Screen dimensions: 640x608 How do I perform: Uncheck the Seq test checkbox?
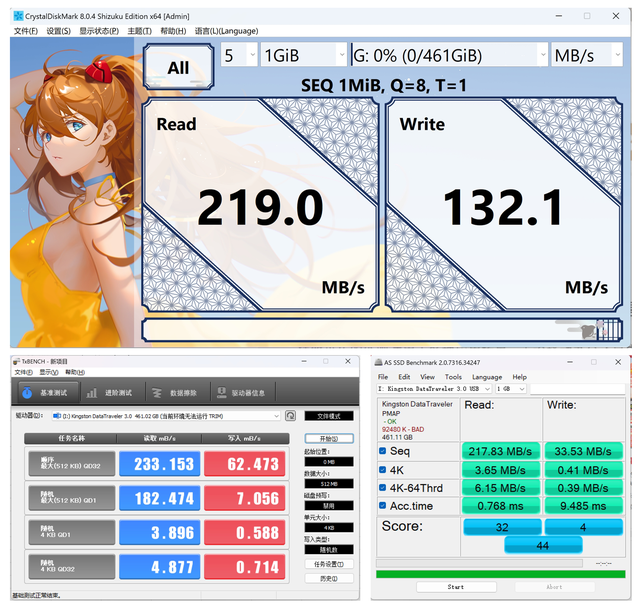point(382,451)
